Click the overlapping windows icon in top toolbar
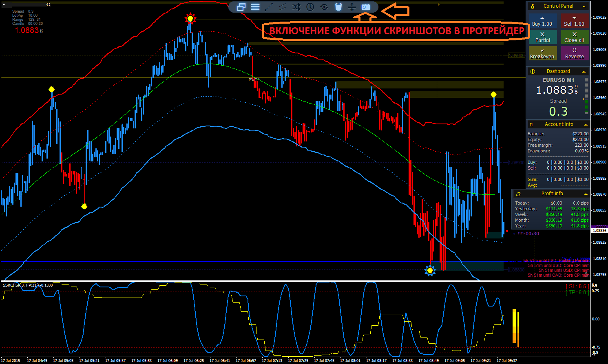This screenshot has width=608, height=364. pos(241,7)
